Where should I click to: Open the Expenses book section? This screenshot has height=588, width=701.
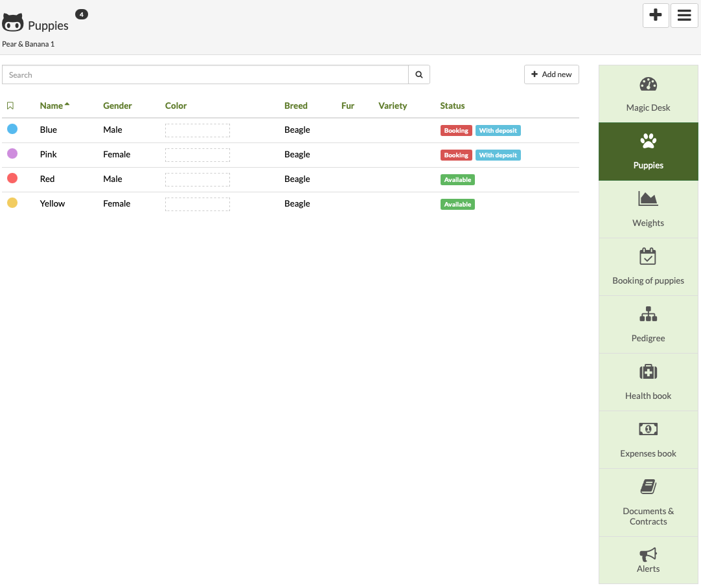tap(648, 440)
